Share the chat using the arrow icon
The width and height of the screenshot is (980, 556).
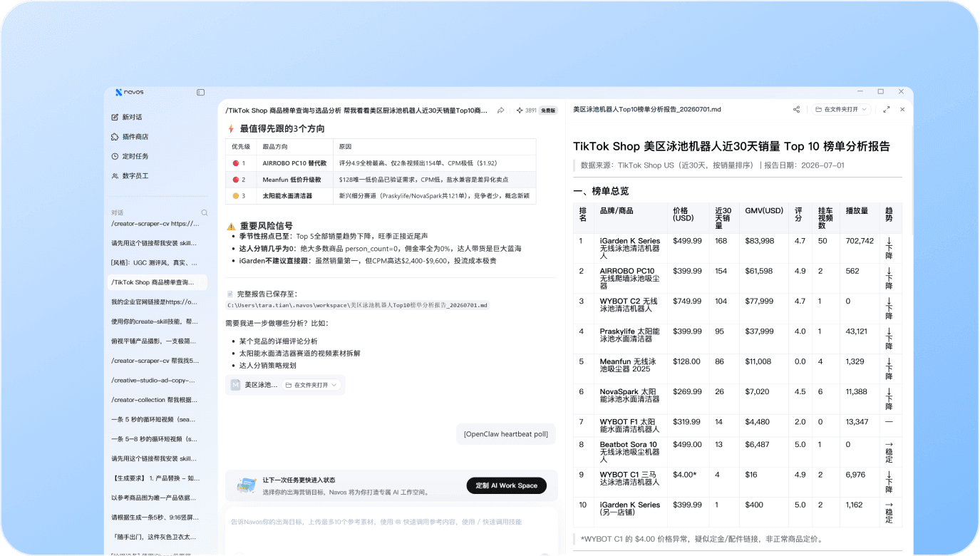tap(500, 110)
